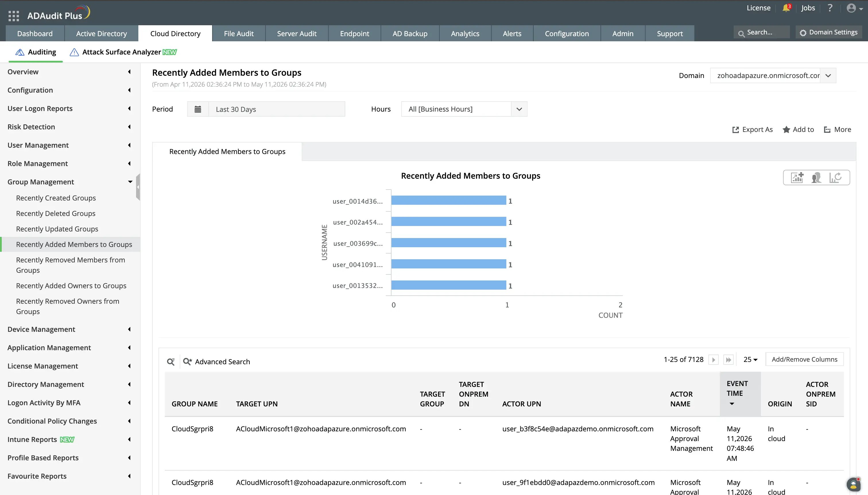Image resolution: width=868 pixels, height=495 pixels.
Task: Jump to last page of results
Action: pos(728,360)
